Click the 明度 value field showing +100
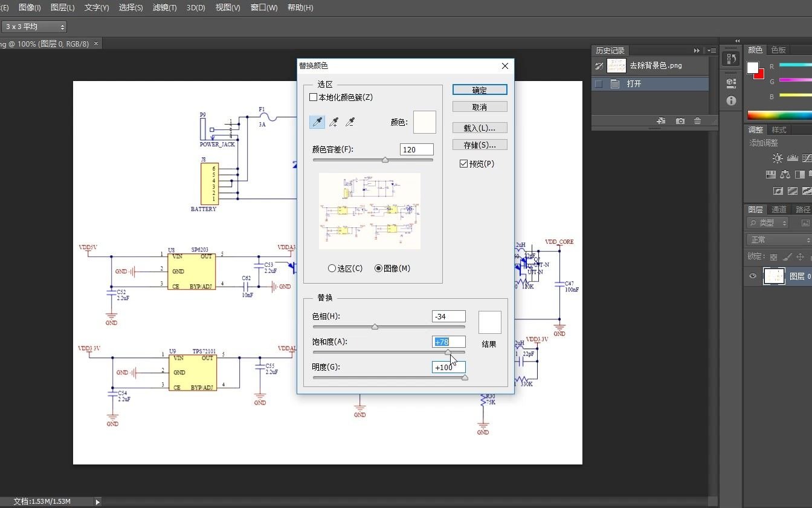 click(x=449, y=367)
